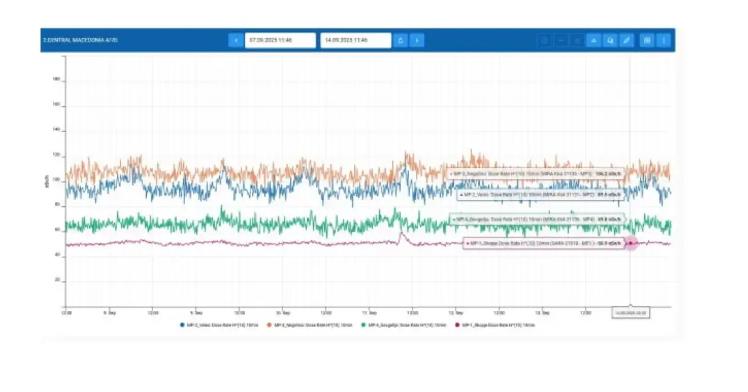Click the MP-4 Gevgelija value tooltip
748x392 pixels.
click(x=537, y=219)
